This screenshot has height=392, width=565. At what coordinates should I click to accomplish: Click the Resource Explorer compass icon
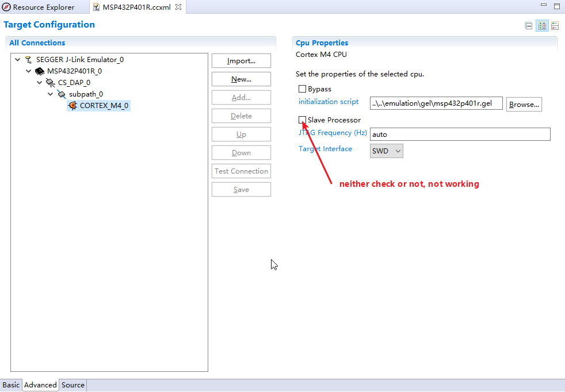coord(6,7)
